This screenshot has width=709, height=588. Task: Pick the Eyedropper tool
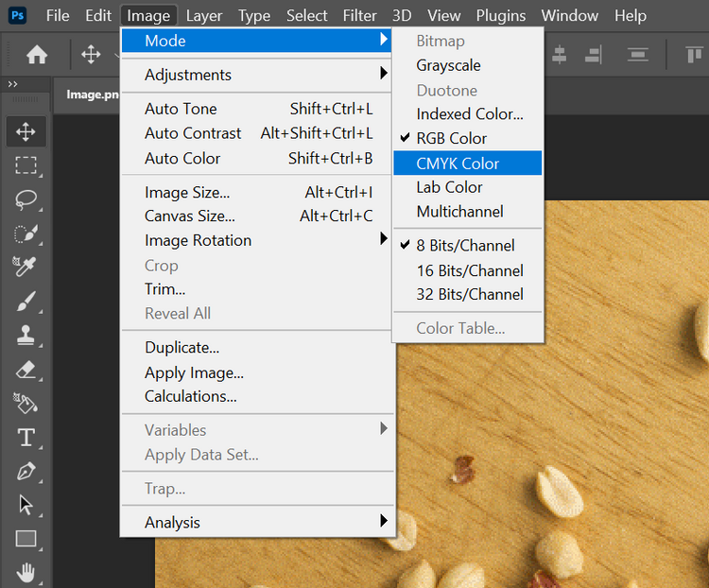[25, 267]
